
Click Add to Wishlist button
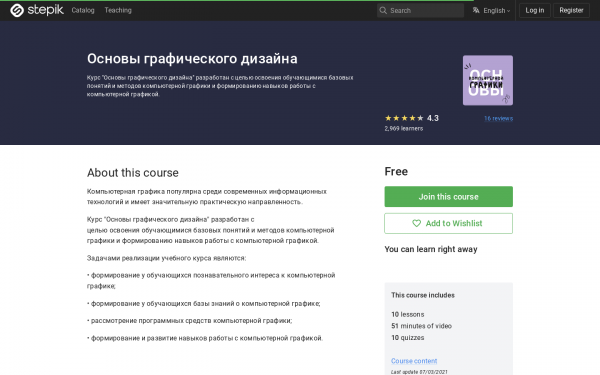pyautogui.click(x=448, y=223)
